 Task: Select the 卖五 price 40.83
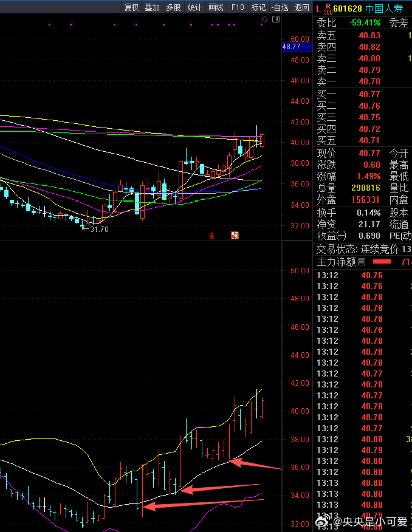[369, 35]
